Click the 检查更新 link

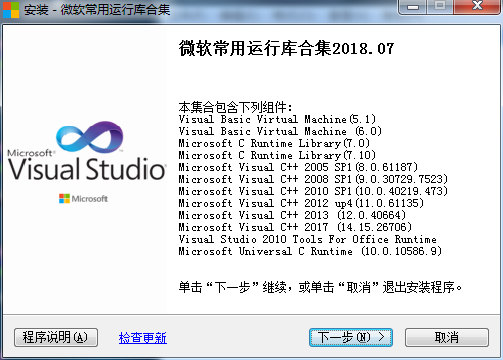pos(143,338)
